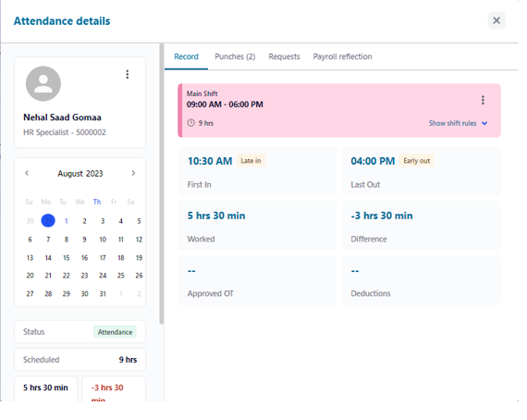This screenshot has width=527, height=420.
Task: Open Main Shift three-dot options menu
Action: [483, 100]
